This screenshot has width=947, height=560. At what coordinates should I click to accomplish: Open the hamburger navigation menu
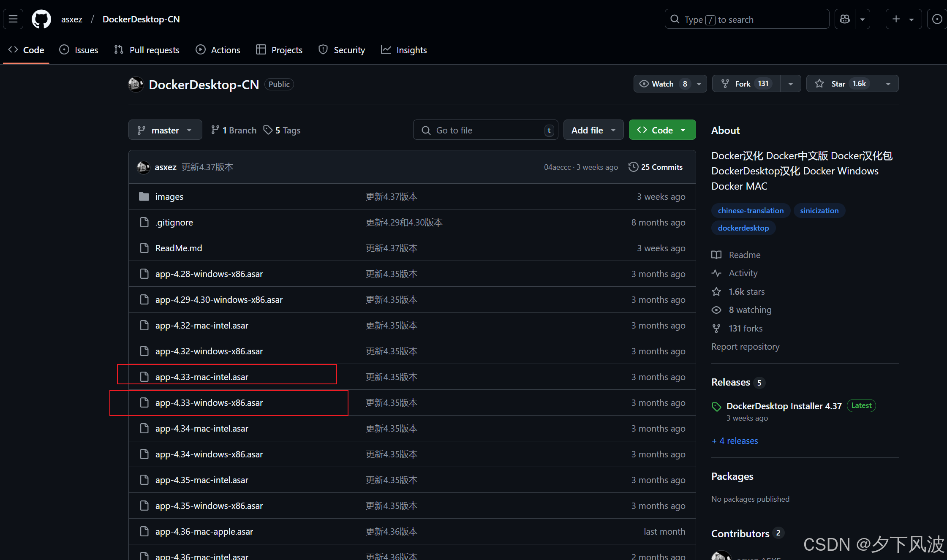pyautogui.click(x=13, y=19)
